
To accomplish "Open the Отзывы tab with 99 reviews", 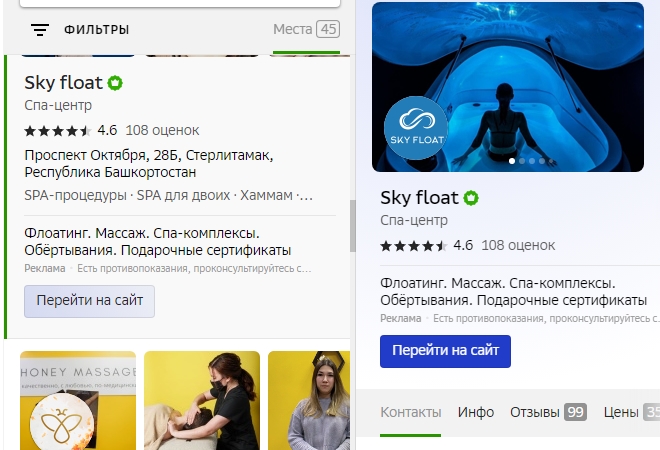I will click(548, 412).
